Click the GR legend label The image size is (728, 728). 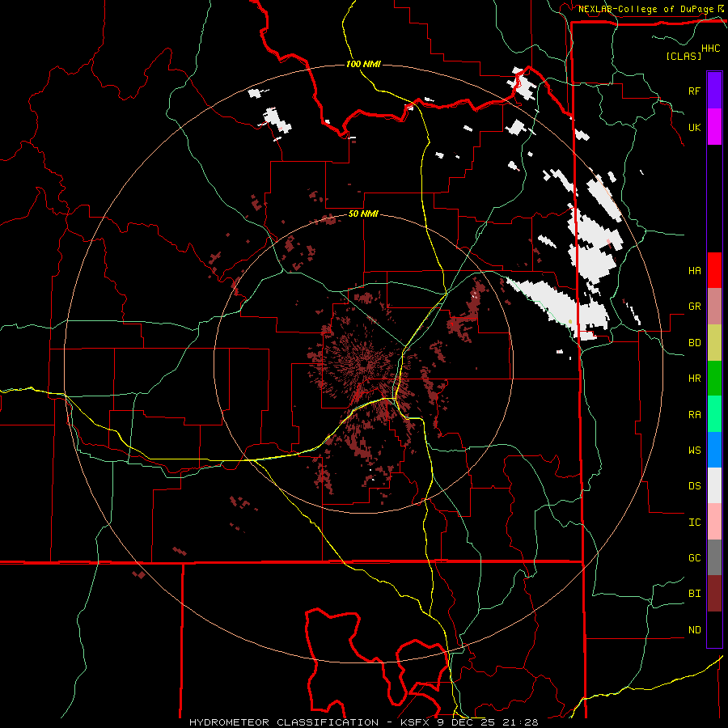694,307
